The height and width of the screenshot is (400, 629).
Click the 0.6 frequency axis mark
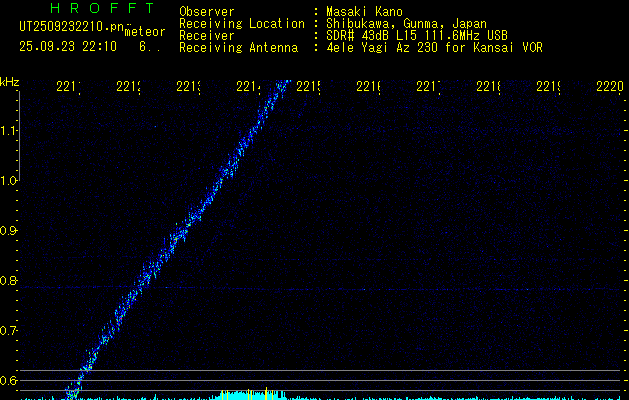point(10,380)
